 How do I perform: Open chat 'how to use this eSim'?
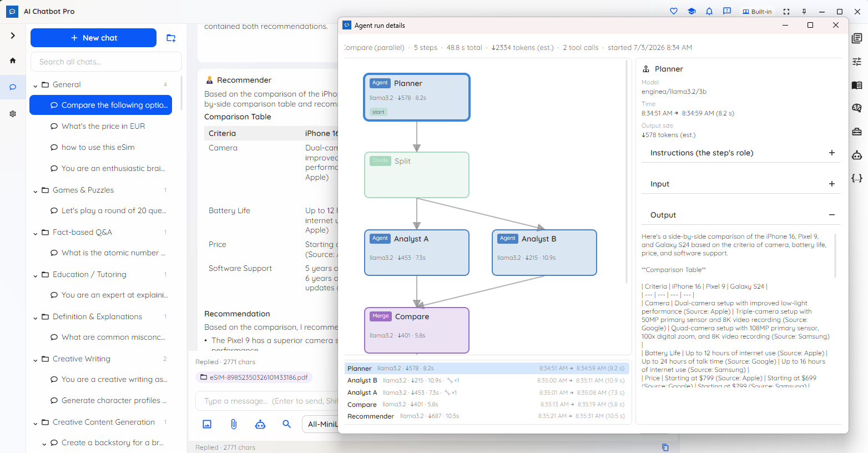(100, 147)
